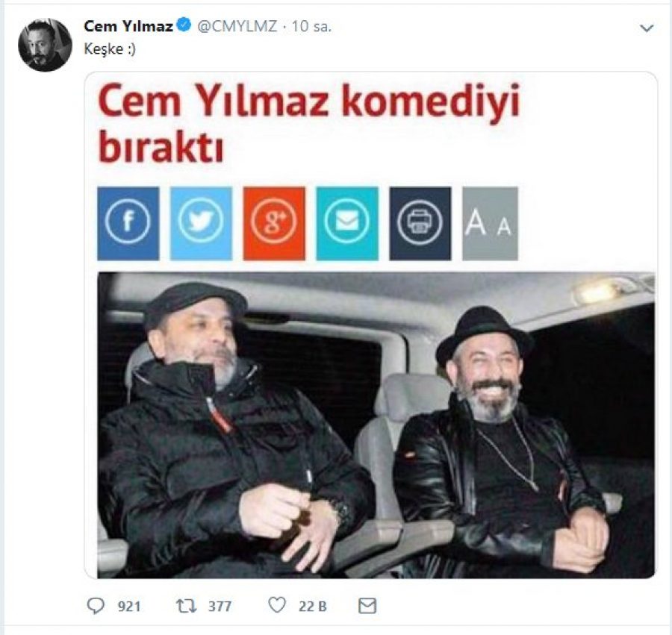The height and width of the screenshot is (635, 672).
Task: Click the 921 replies count
Action: [x=129, y=607]
